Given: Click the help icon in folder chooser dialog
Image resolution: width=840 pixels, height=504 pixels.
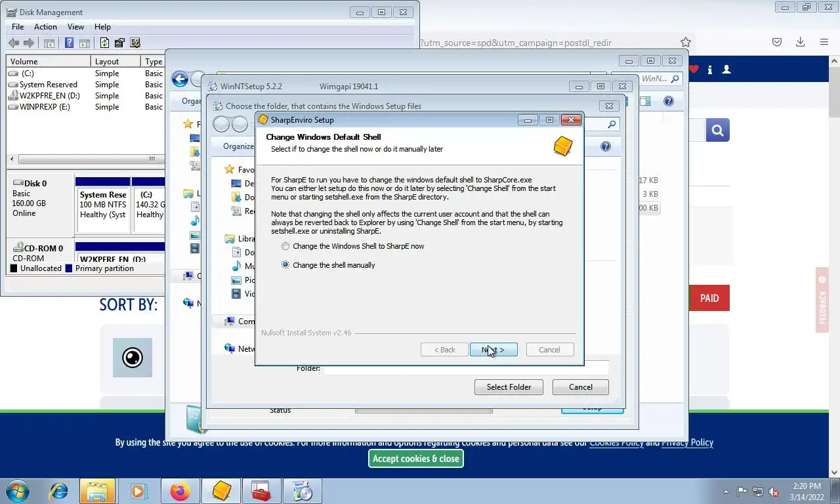Looking at the screenshot, I should [x=606, y=146].
